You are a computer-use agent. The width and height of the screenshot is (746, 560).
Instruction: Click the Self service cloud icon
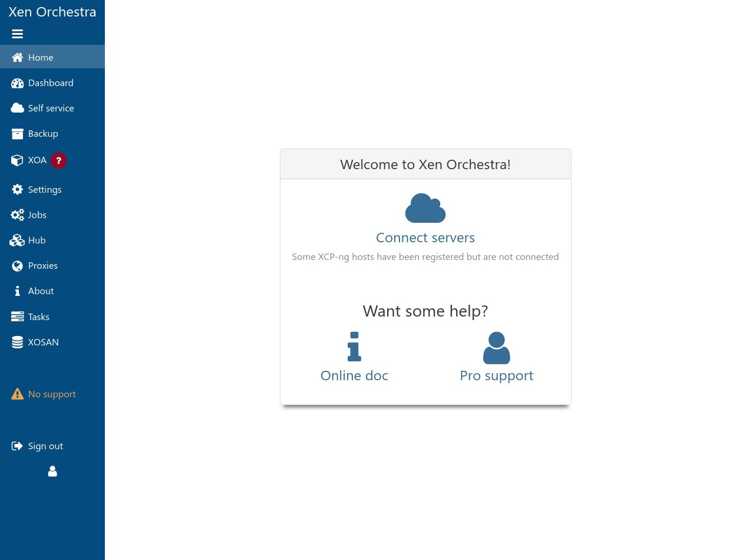click(18, 108)
